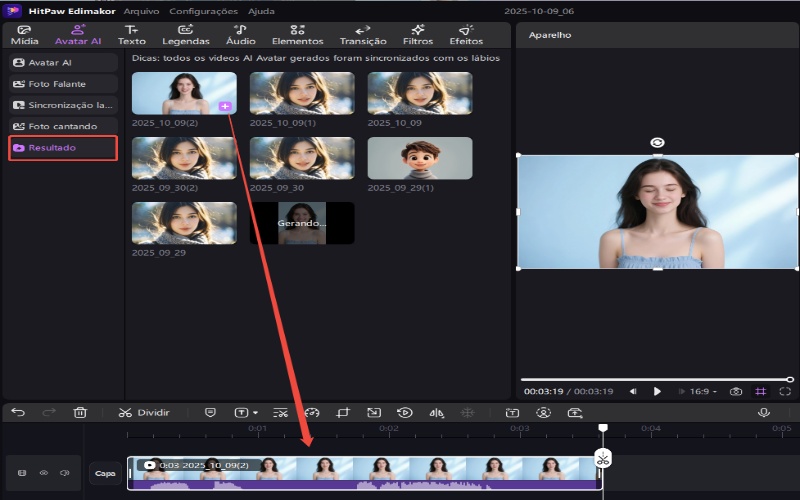Select Foto Falante in the sidebar
The width and height of the screenshot is (800, 500).
pyautogui.click(x=57, y=84)
